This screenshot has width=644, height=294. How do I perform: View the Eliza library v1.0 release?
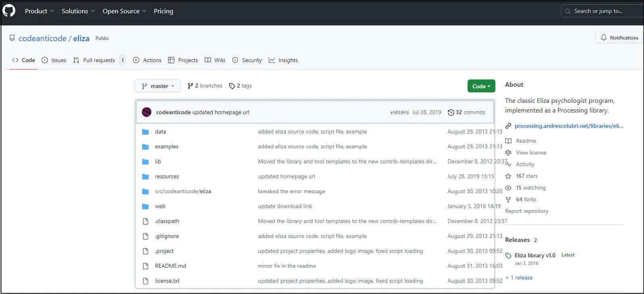(x=534, y=255)
